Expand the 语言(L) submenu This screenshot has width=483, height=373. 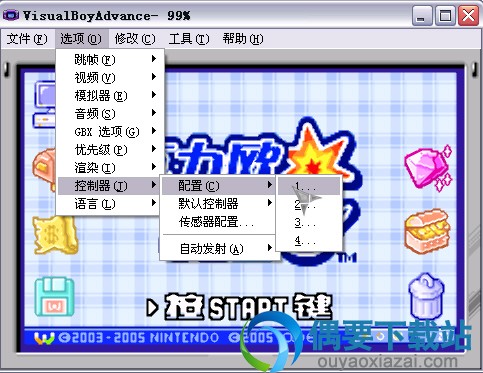pos(110,204)
